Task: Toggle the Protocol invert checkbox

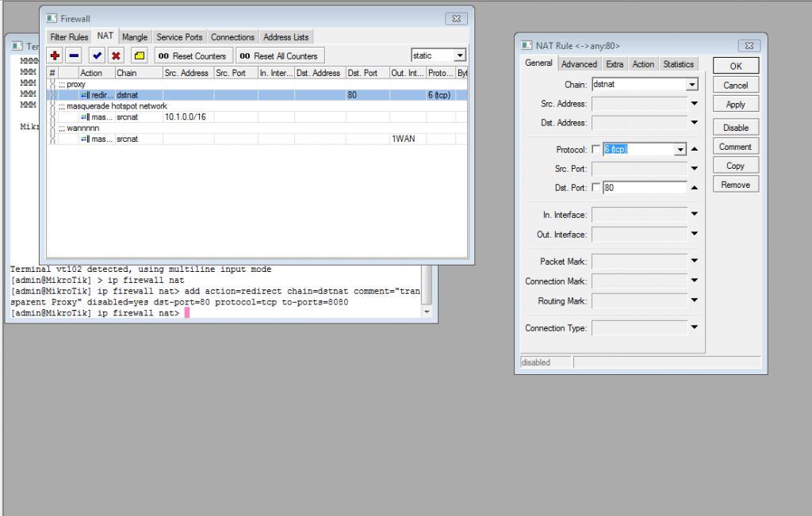Action: click(596, 150)
